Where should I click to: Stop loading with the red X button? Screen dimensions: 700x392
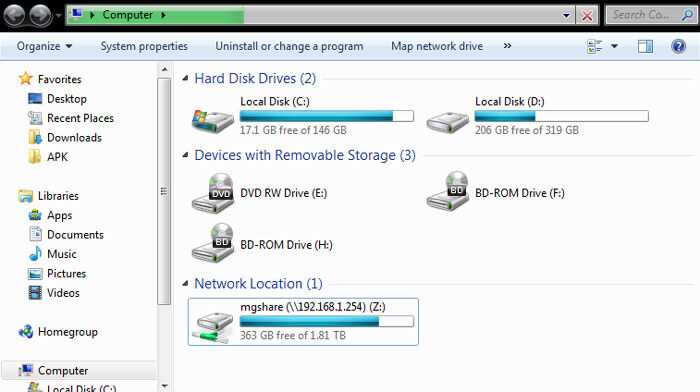point(587,16)
